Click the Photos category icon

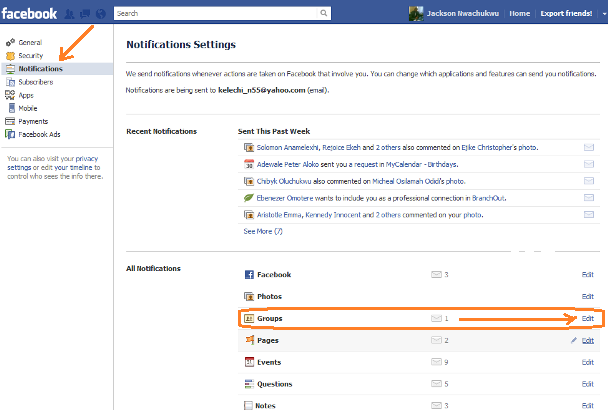(x=249, y=296)
